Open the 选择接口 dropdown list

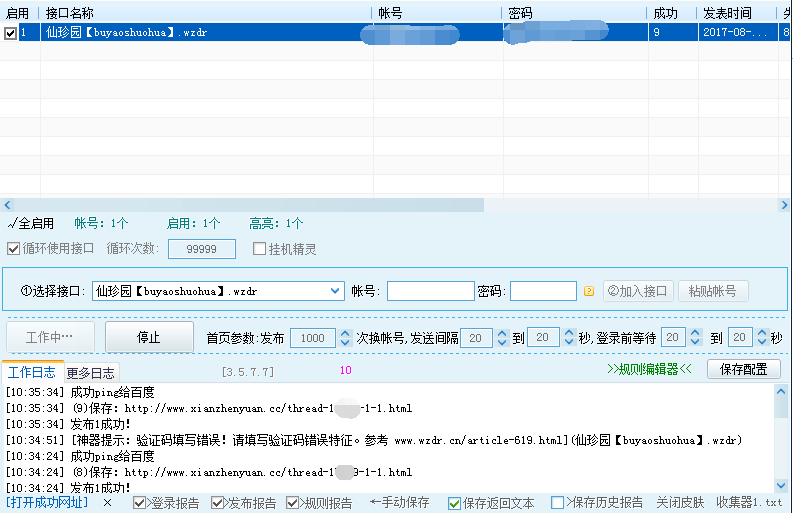[x=335, y=291]
